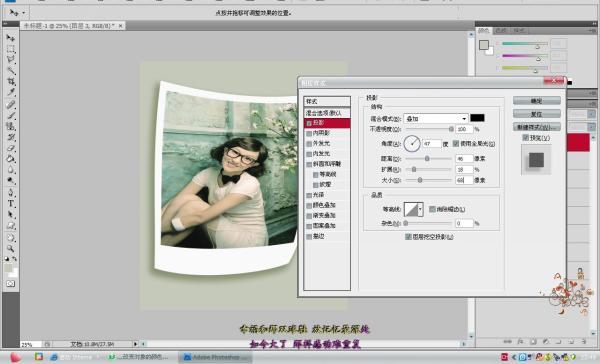Viewport: 600px width, 364px height.
Task: Select the Lasso tool
Action: [10, 59]
